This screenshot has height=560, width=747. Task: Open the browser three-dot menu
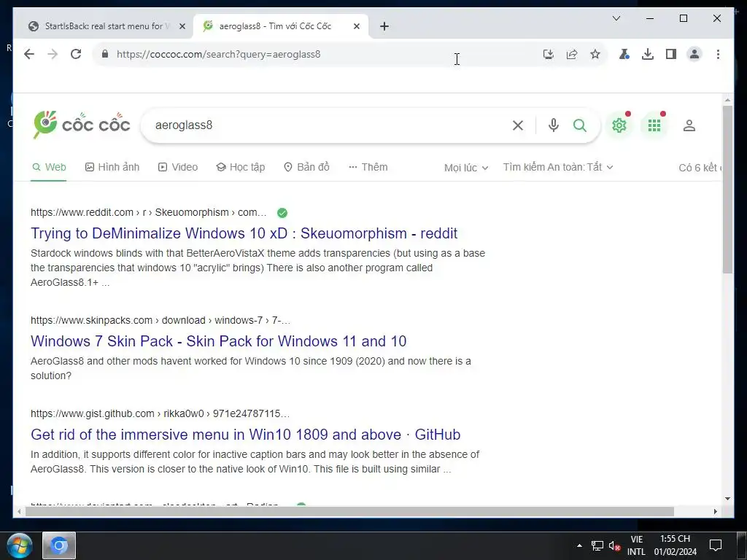click(x=718, y=54)
